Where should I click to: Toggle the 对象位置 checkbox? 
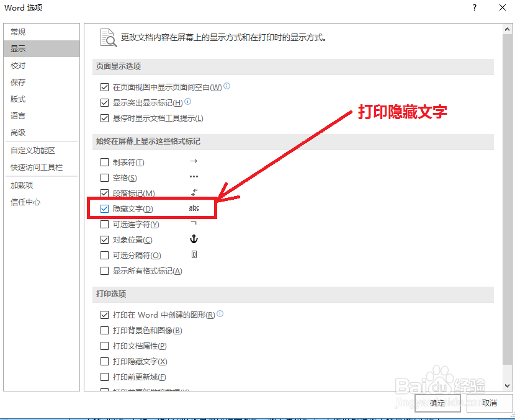[104, 239]
